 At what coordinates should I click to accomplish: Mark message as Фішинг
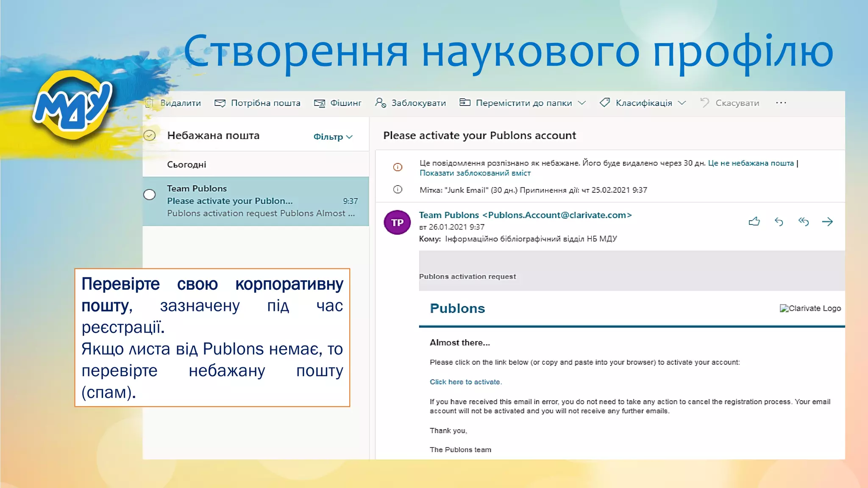pyautogui.click(x=338, y=103)
